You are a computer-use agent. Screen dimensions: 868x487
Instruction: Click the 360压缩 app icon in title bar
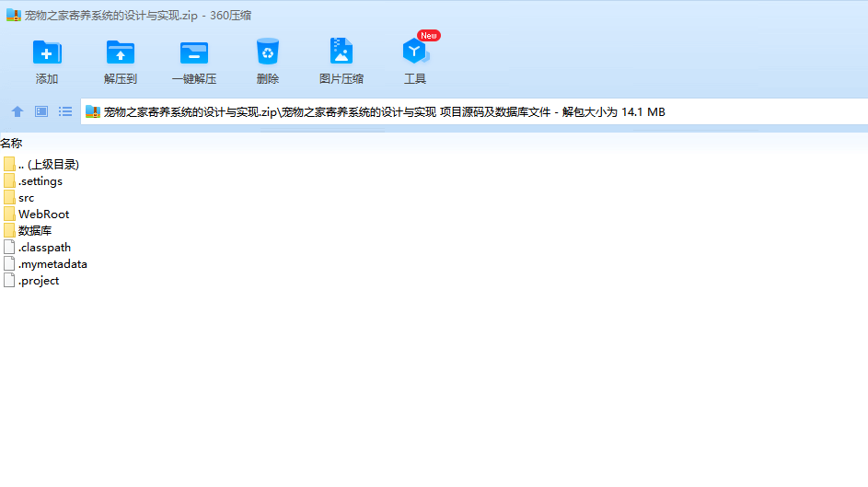click(13, 15)
